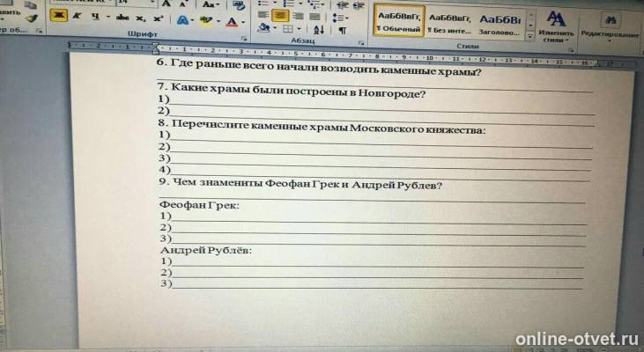Increase font size with large A
The width and height of the screenshot is (644, 352).
pos(167,4)
